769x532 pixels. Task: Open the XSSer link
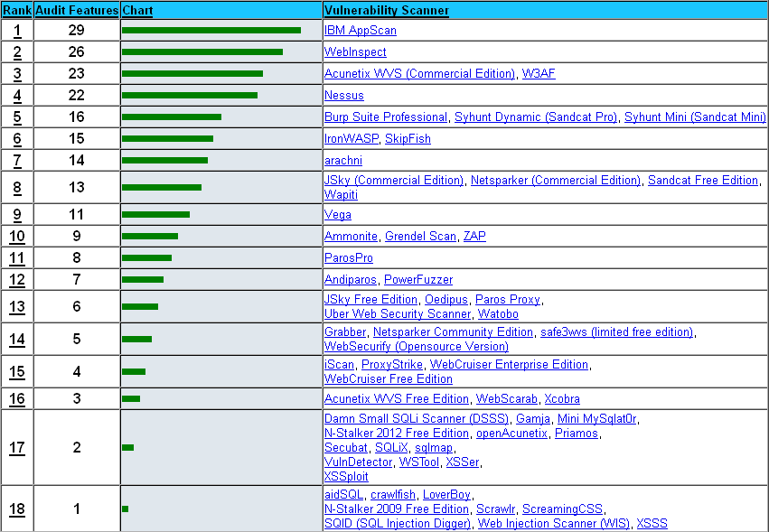[x=463, y=462]
